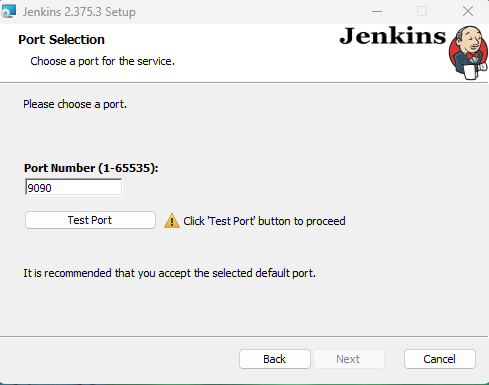The image size is (489, 385).
Task: Click the 'Port Selection' heading
Action: tap(61, 40)
